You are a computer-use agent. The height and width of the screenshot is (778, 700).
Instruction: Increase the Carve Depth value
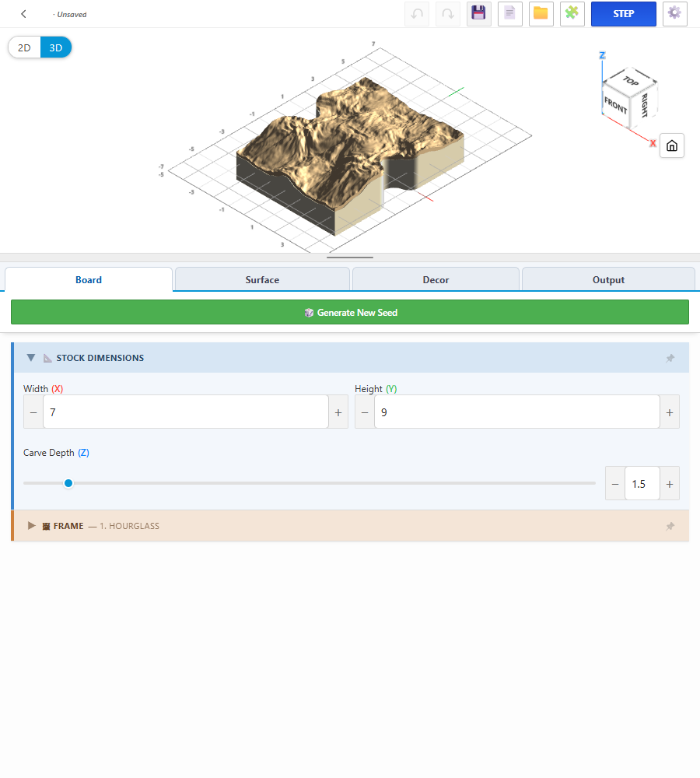pyautogui.click(x=670, y=484)
